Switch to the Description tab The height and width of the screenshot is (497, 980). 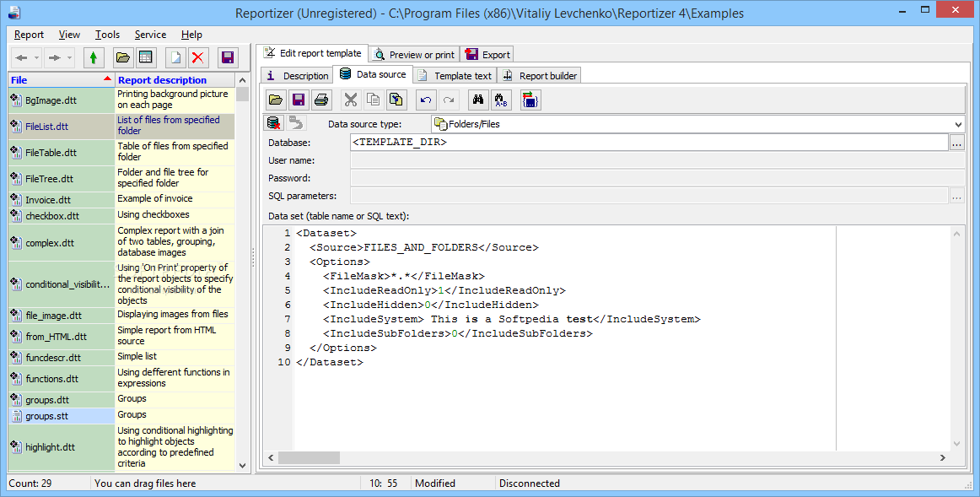click(297, 76)
